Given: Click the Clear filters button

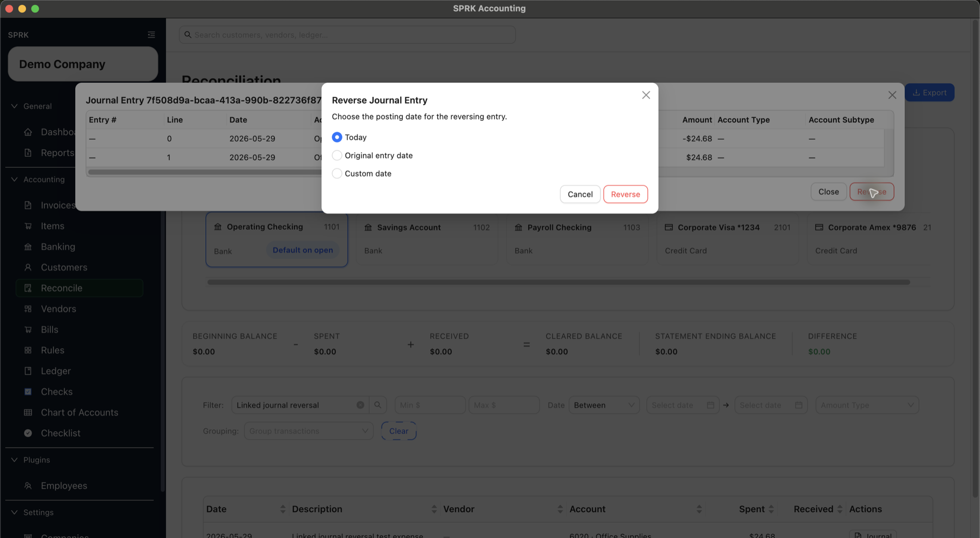Looking at the screenshot, I should (399, 431).
